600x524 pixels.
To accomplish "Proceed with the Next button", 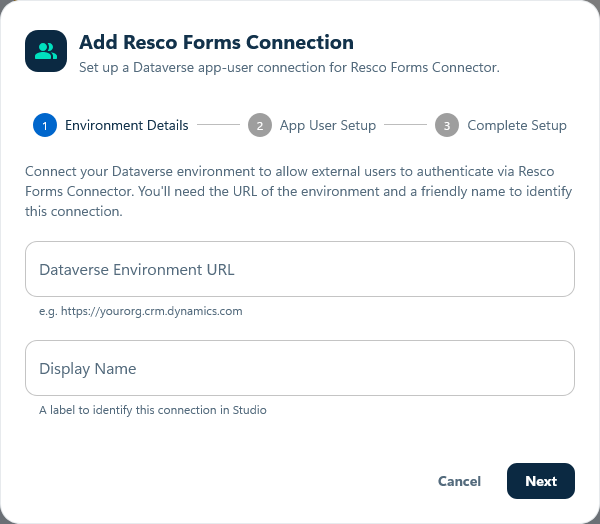I will coord(541,481).
